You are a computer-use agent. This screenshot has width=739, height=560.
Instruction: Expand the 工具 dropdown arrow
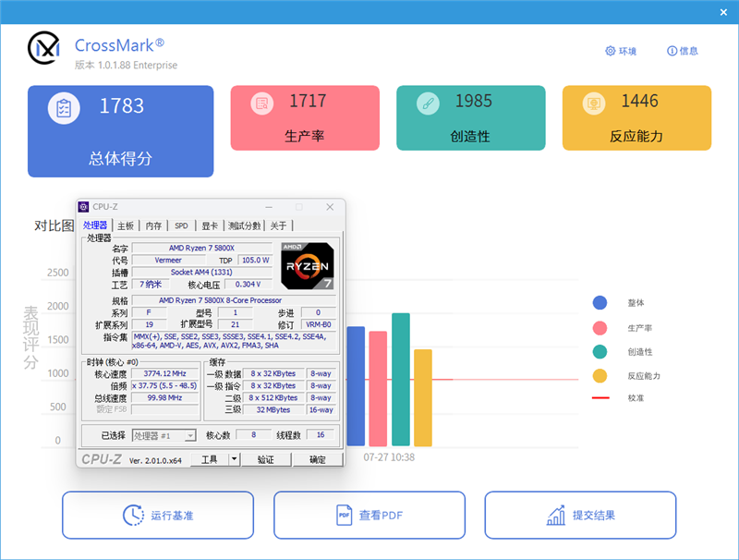[x=235, y=459]
